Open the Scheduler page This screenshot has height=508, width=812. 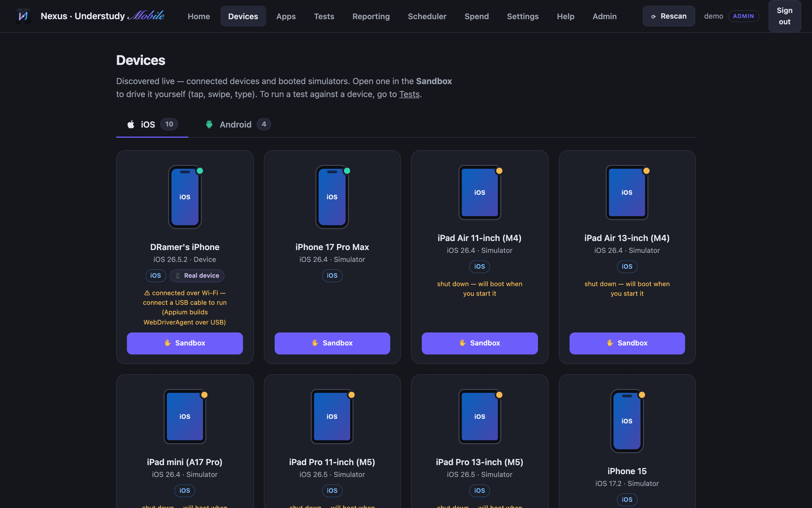427,16
